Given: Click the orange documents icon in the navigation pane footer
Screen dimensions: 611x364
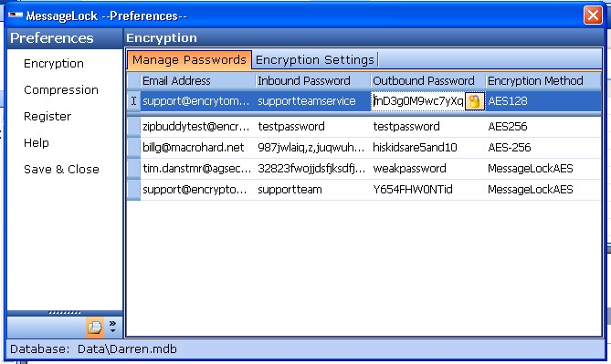Looking at the screenshot, I should point(95,327).
